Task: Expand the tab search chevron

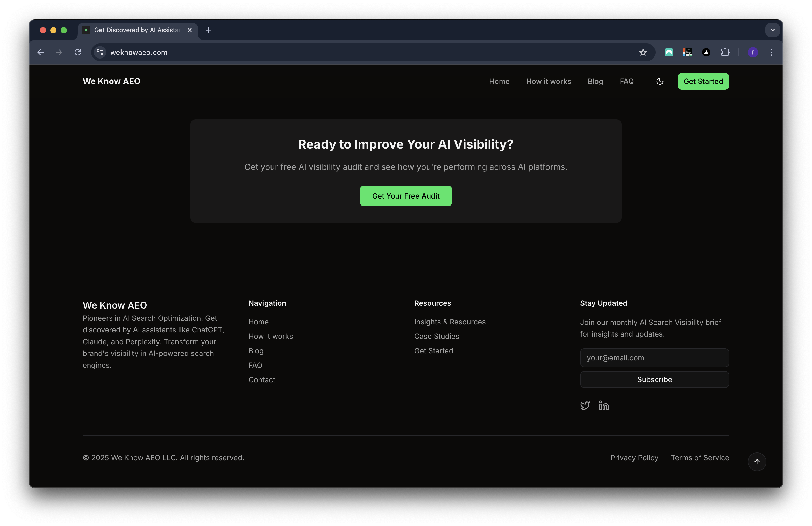Action: coord(772,30)
